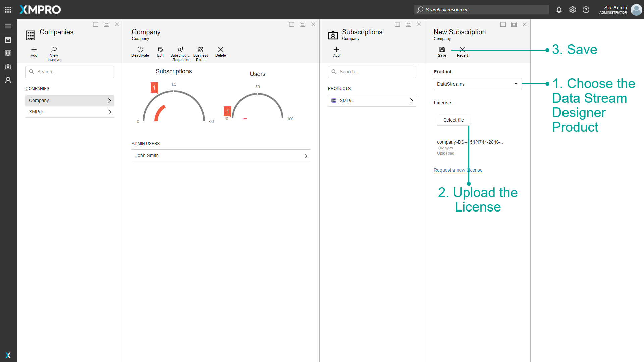Expand the XMPro product subscription row
This screenshot has width=644, height=362.
(372, 101)
